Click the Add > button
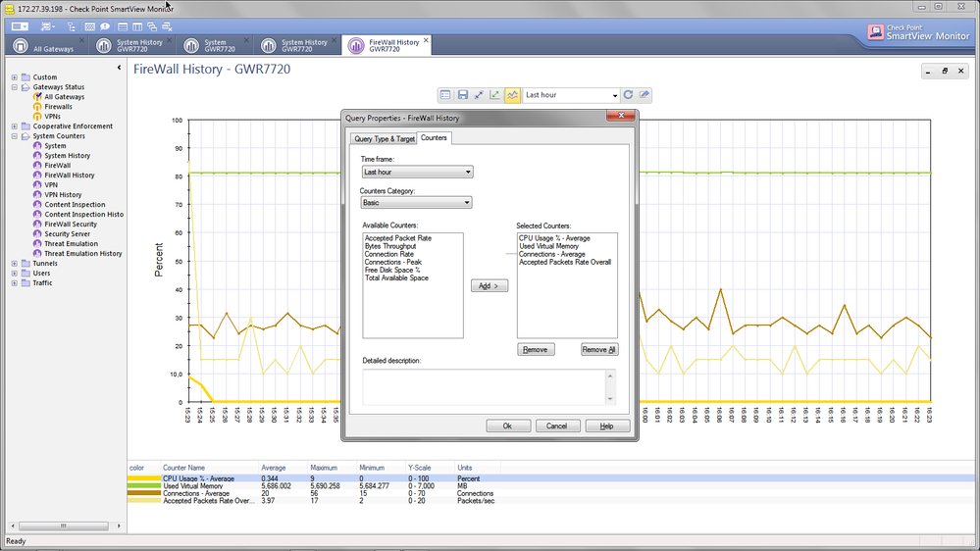Screen dimensions: 980x551 click(x=490, y=285)
